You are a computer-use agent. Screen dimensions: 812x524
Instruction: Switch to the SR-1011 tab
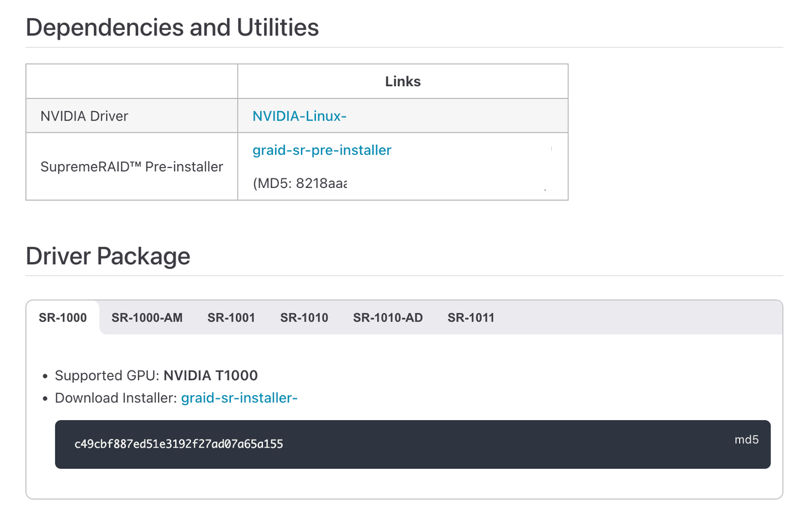tap(471, 317)
